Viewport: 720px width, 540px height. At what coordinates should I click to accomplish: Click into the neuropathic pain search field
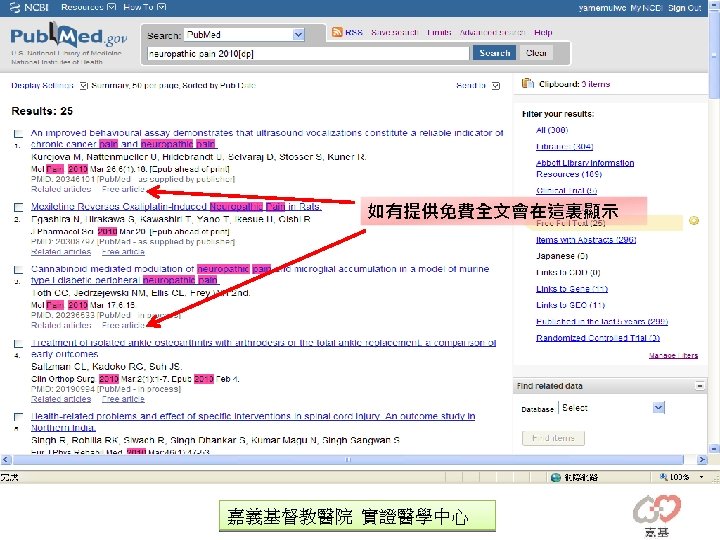click(308, 53)
